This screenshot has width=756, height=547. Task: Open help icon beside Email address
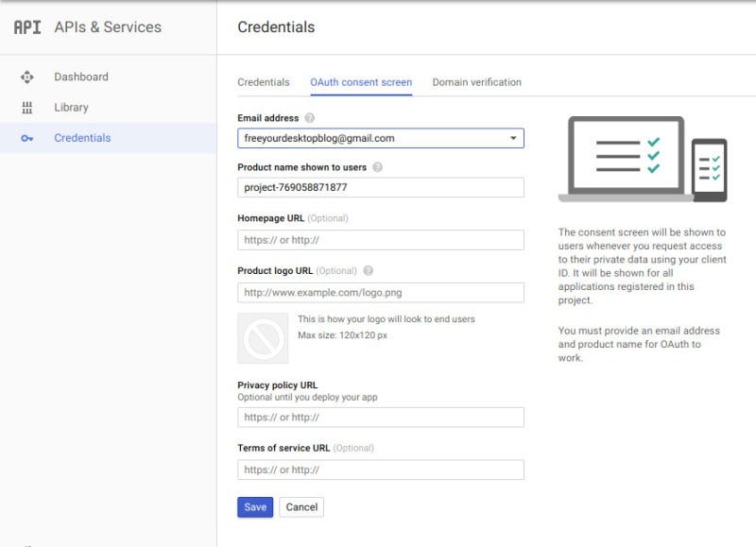click(x=310, y=118)
